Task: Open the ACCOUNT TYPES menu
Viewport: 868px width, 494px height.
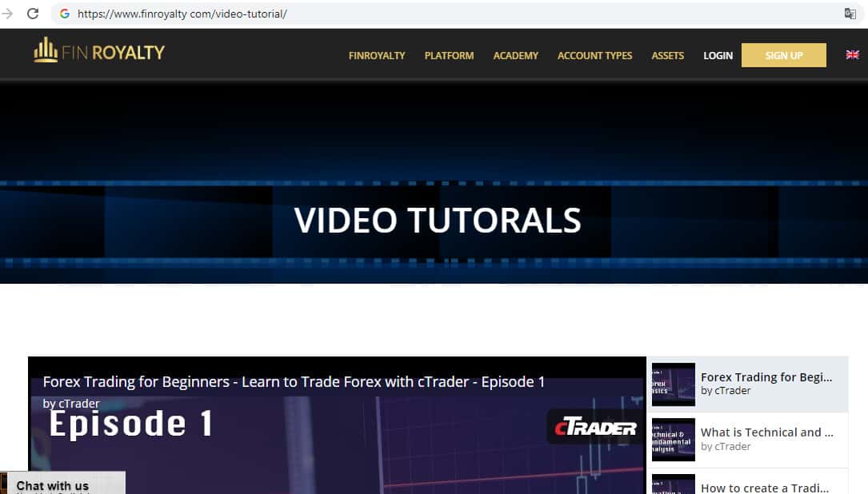Action: (594, 55)
